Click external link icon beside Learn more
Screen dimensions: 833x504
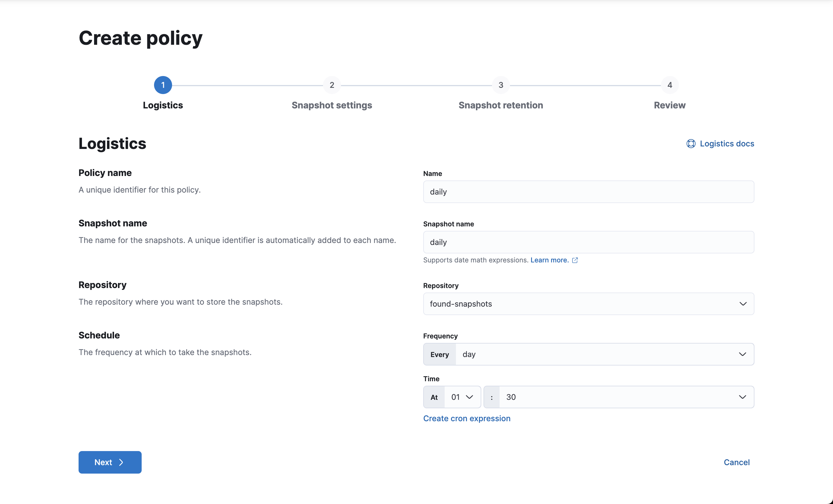click(575, 260)
